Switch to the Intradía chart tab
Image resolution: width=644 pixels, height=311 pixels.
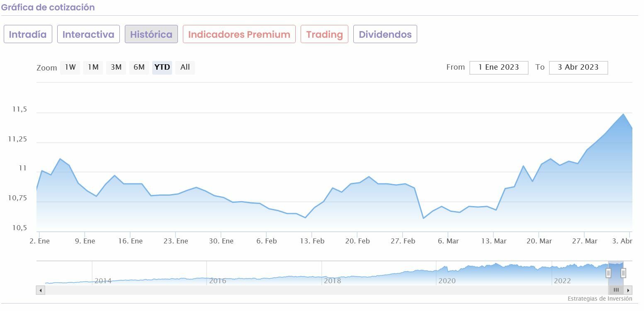pyautogui.click(x=28, y=34)
